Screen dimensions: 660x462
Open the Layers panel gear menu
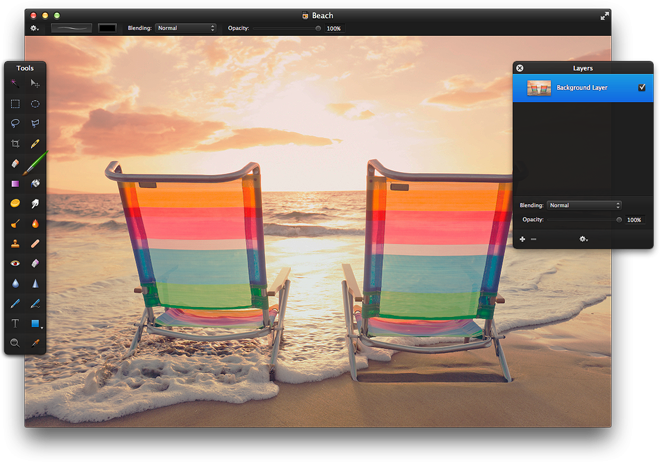click(x=583, y=239)
